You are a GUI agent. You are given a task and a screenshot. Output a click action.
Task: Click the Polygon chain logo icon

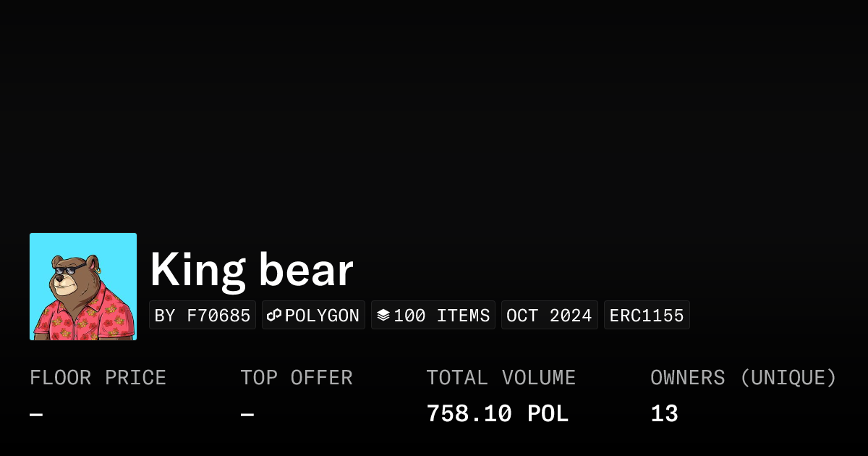(x=274, y=316)
